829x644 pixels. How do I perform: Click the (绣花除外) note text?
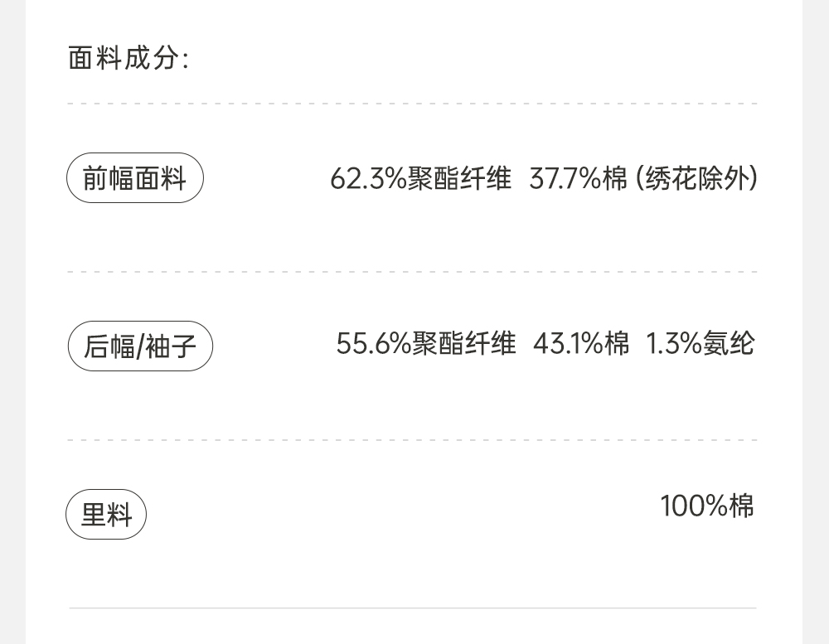[x=696, y=178]
